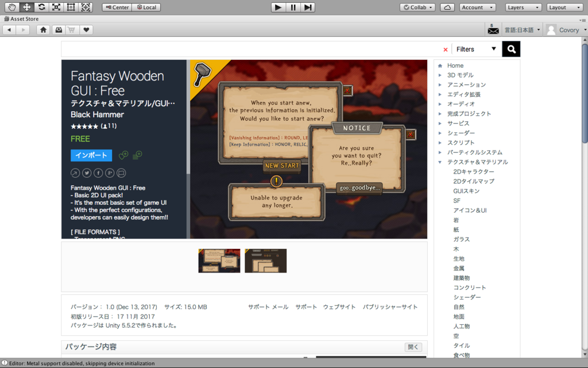Go back in Asset Store
588x368 pixels.
(9, 30)
